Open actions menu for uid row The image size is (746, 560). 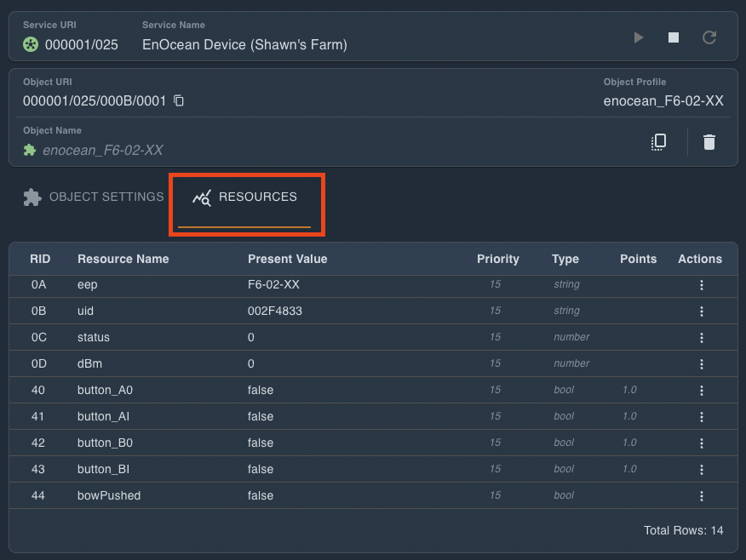coord(701,311)
